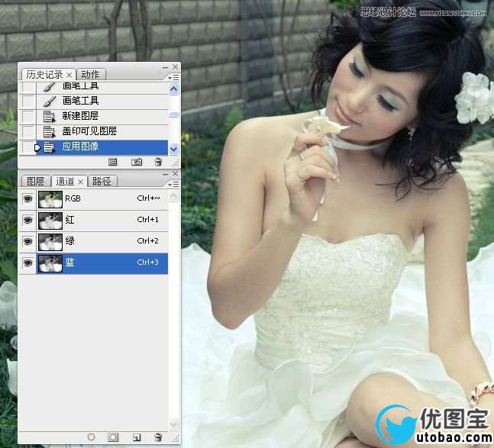Viewport: 494px width, 448px height.
Task: Select the 应用图像 history state
Action: (x=102, y=147)
